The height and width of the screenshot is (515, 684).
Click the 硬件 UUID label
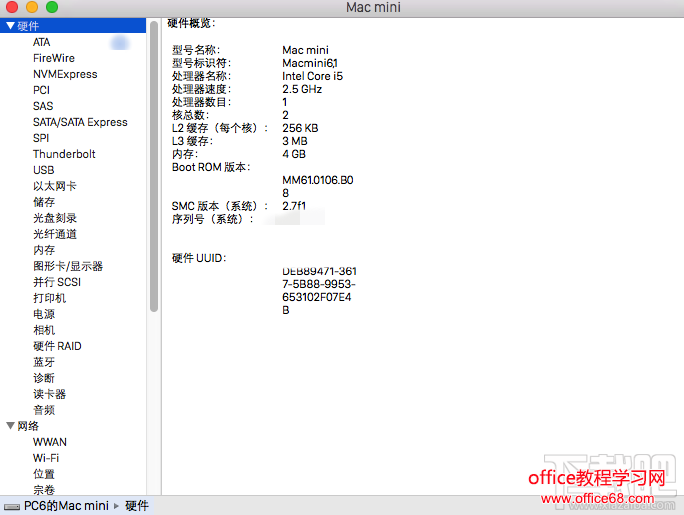click(199, 258)
